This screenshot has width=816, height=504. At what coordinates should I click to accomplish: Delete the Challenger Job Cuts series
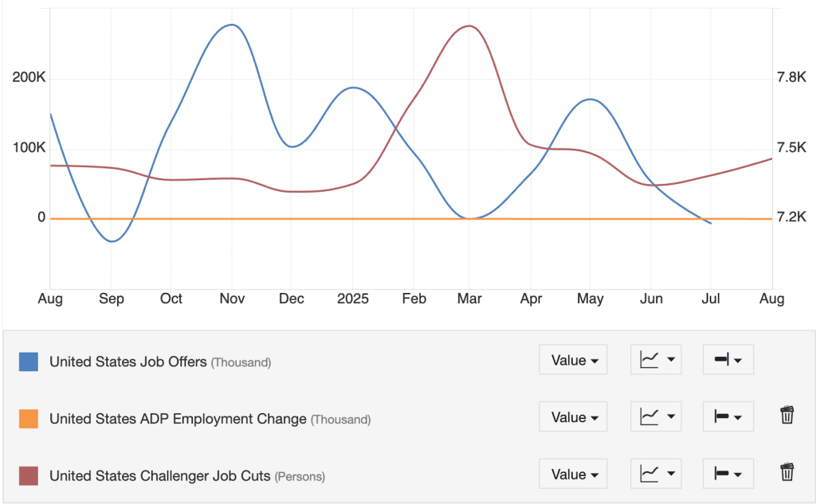(787, 473)
